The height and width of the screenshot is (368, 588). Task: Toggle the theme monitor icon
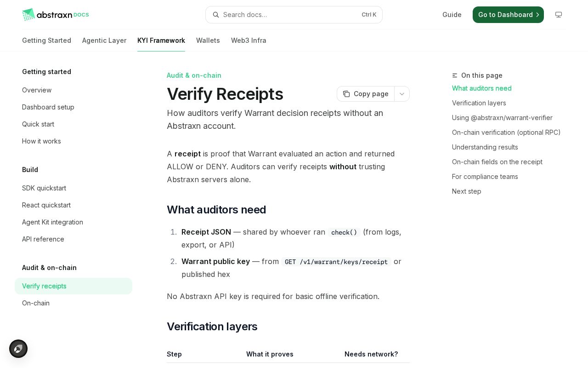point(559,15)
